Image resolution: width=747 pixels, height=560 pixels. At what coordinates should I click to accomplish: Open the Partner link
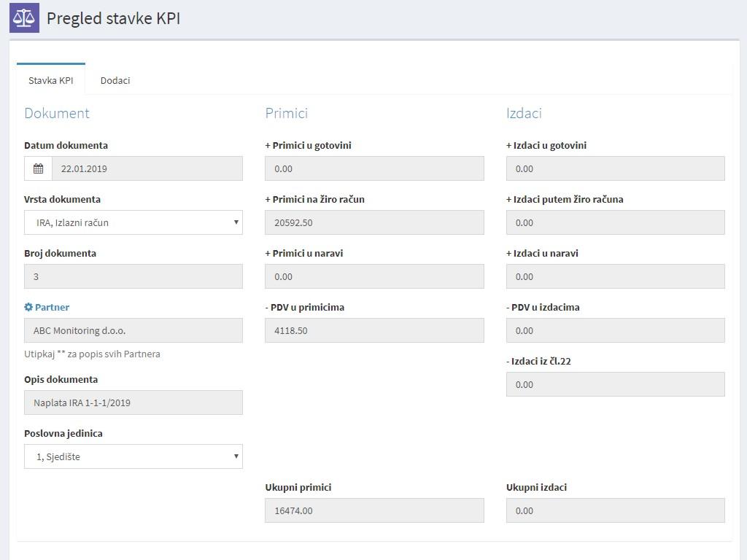52,307
